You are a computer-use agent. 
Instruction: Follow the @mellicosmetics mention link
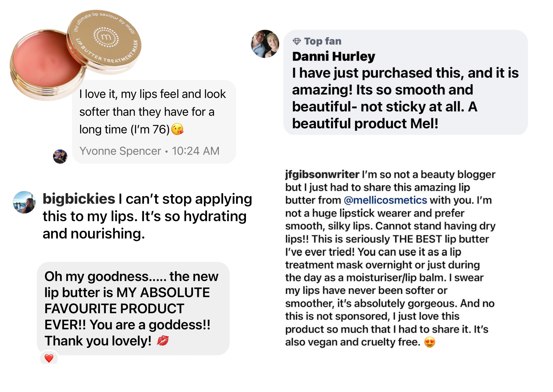(x=385, y=200)
